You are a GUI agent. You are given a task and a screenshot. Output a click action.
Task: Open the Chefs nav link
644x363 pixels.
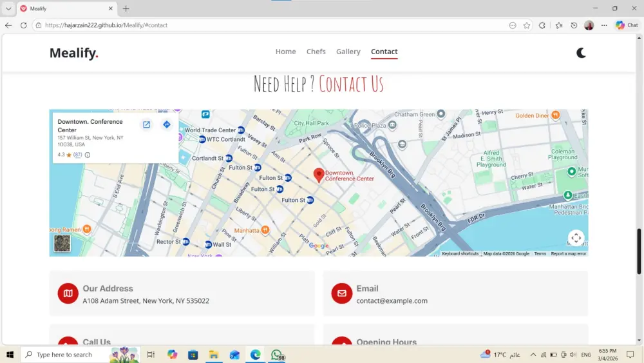click(x=316, y=52)
